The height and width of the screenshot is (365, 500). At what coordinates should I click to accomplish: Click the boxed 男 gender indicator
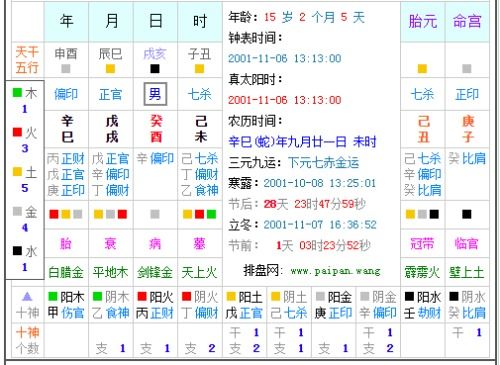coord(155,94)
